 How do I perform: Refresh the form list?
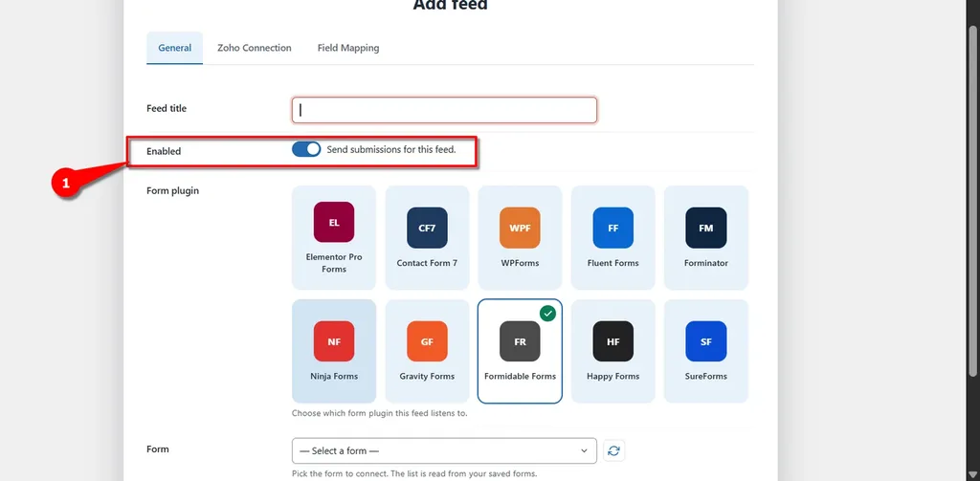click(613, 450)
